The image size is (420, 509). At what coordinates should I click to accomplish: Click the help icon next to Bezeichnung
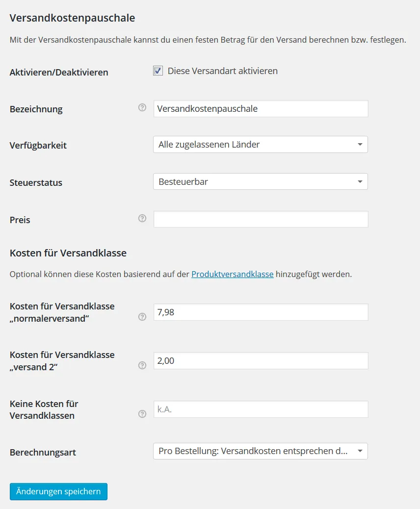pos(142,107)
